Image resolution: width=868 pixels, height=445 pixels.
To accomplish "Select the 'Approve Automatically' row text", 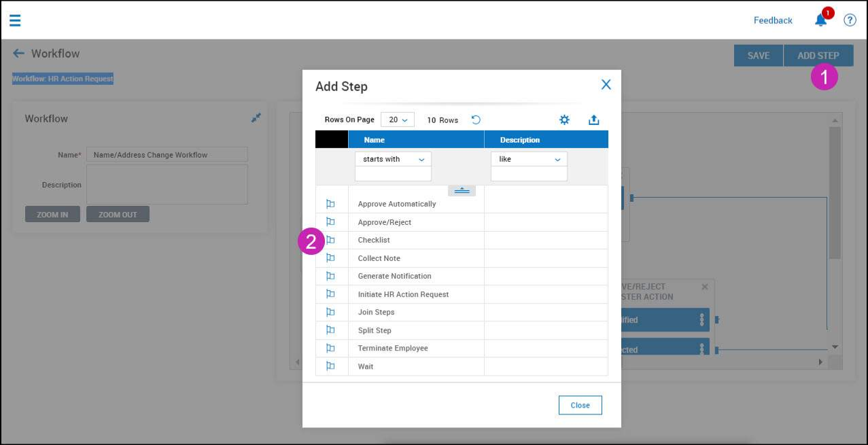I will pos(397,204).
